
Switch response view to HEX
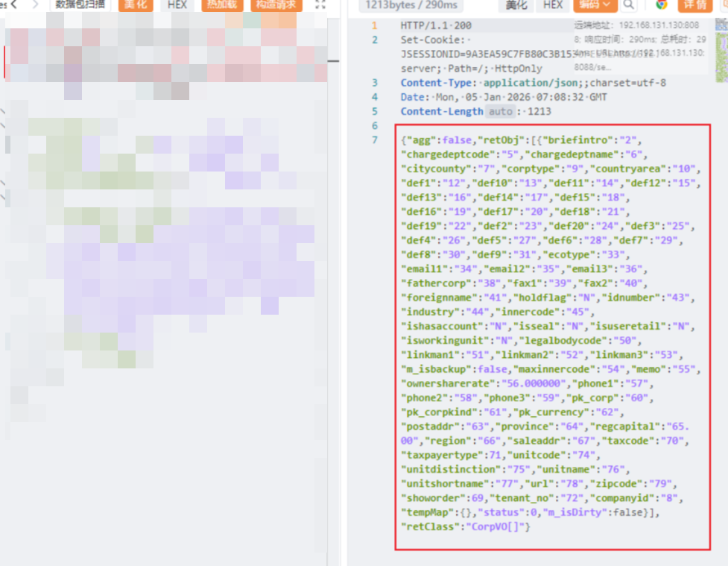(x=553, y=4)
